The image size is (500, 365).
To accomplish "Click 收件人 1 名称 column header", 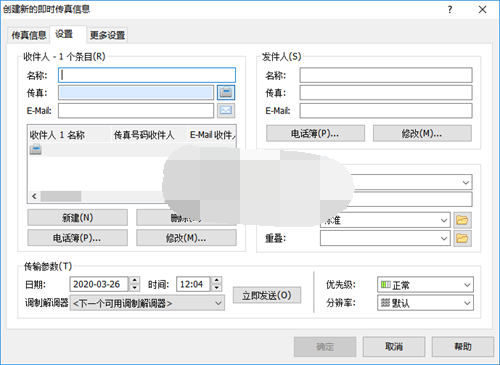I will 70,135.
